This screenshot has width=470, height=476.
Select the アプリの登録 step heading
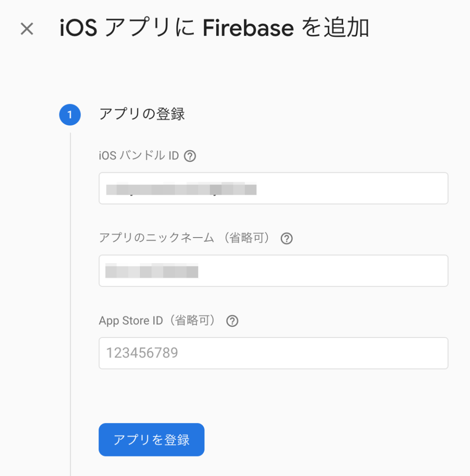coord(142,114)
